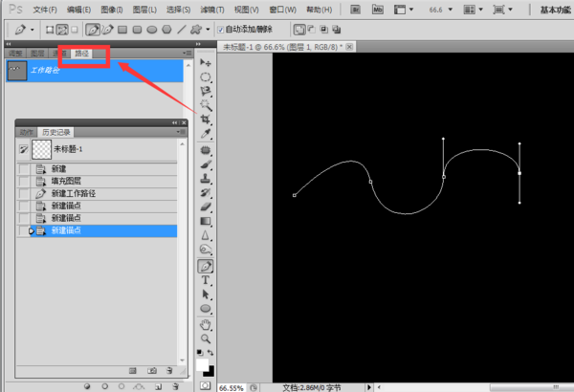574x392 pixels.
Task: Open the zoom level dropdown showing 66.6
Action: tap(451, 10)
